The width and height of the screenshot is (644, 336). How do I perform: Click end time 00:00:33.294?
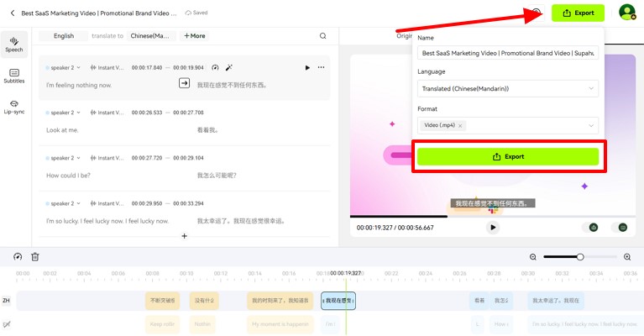pyautogui.click(x=188, y=203)
